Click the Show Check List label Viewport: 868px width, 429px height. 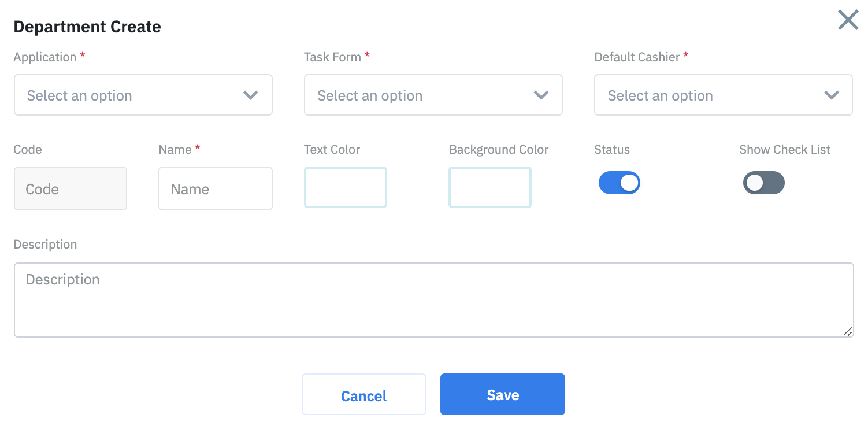coord(784,150)
